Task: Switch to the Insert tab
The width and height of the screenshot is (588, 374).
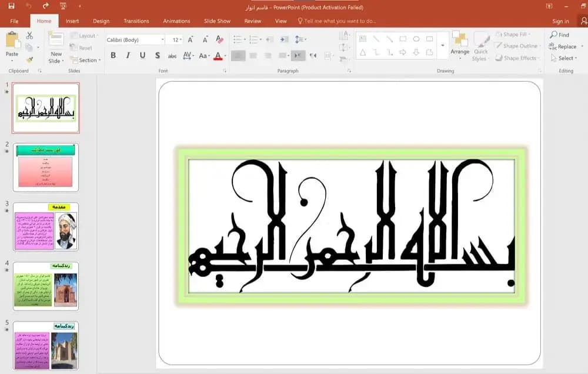Action: click(x=72, y=21)
